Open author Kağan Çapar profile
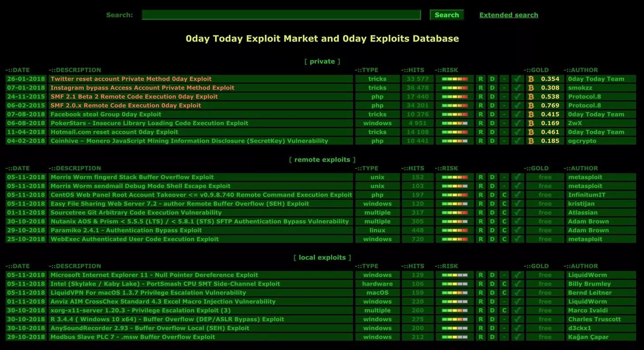 (588, 337)
